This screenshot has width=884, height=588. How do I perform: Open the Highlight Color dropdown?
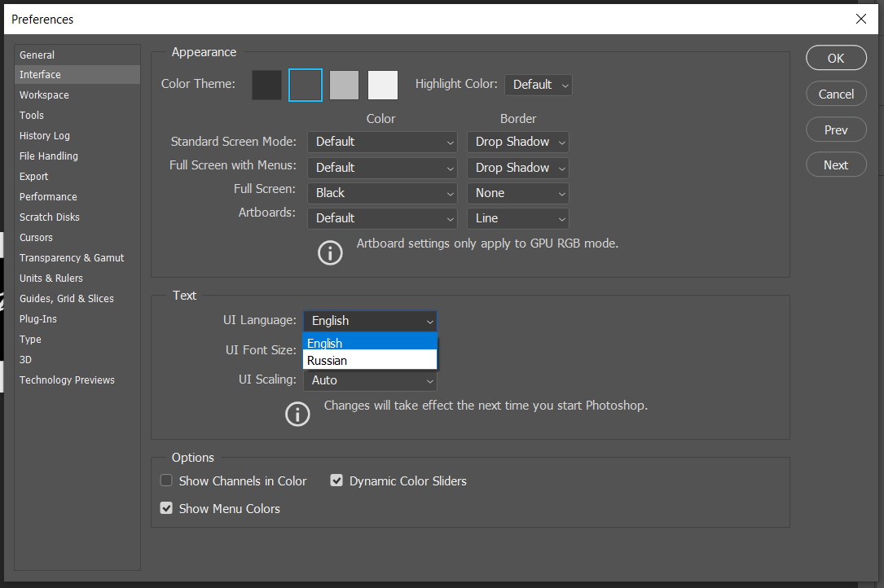539,85
